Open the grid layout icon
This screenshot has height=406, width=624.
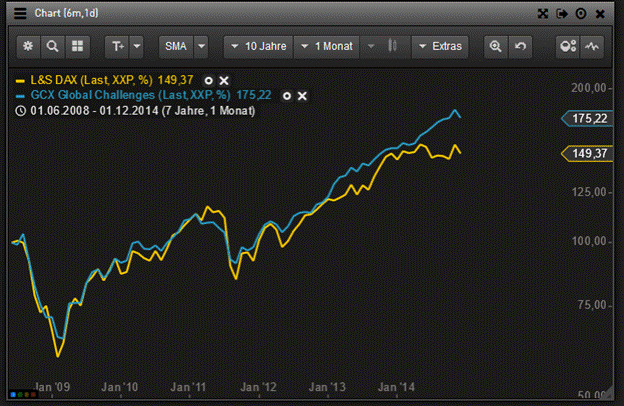click(x=77, y=47)
